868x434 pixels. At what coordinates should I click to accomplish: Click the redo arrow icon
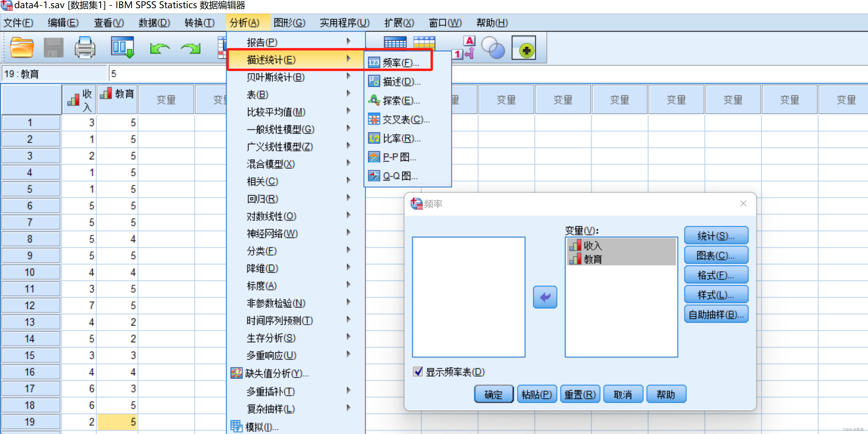pos(191,49)
